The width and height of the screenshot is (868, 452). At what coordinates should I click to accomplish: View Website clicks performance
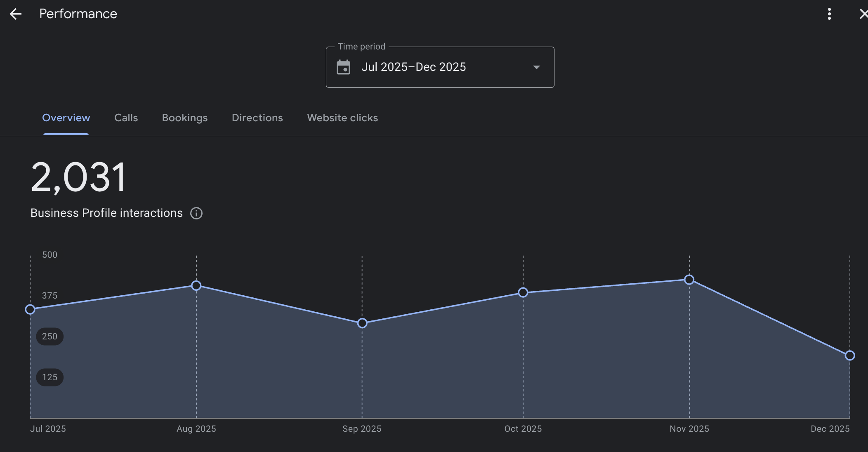point(342,118)
